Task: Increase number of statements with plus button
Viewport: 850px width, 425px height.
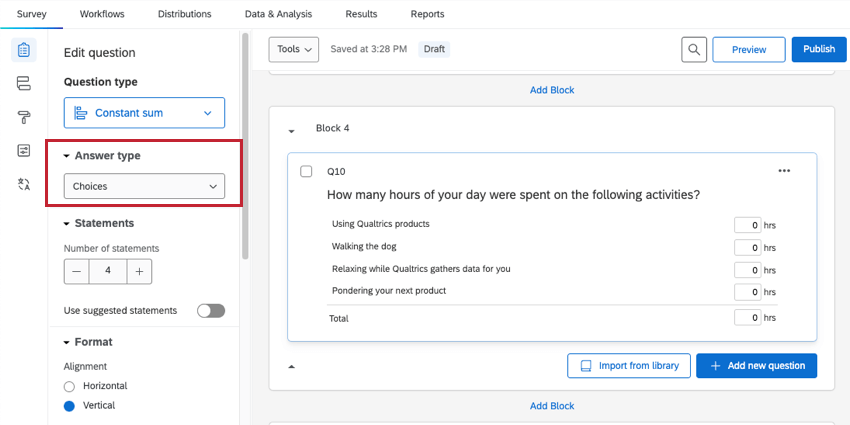Action: click(139, 270)
